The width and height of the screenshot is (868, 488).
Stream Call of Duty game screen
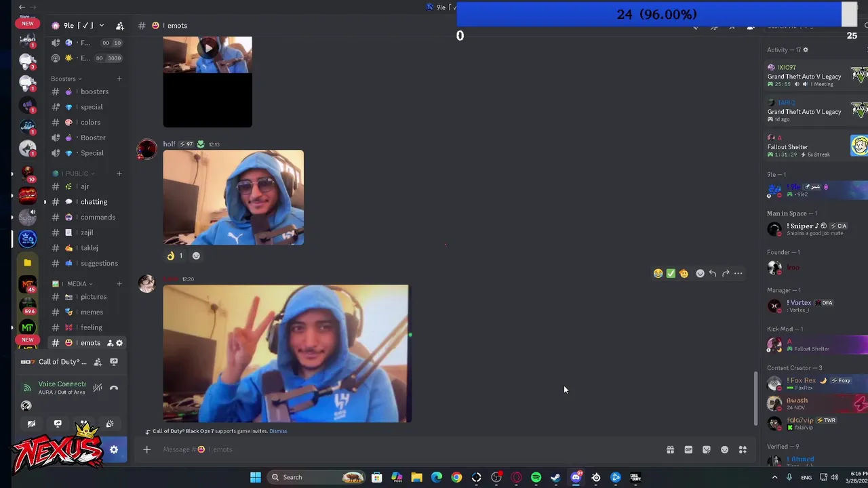click(114, 362)
